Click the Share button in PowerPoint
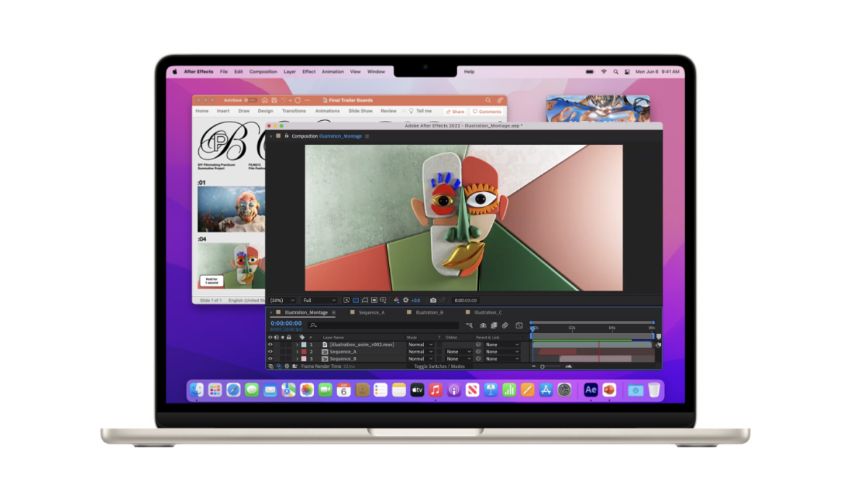The height and width of the screenshot is (488, 868). 455,112
